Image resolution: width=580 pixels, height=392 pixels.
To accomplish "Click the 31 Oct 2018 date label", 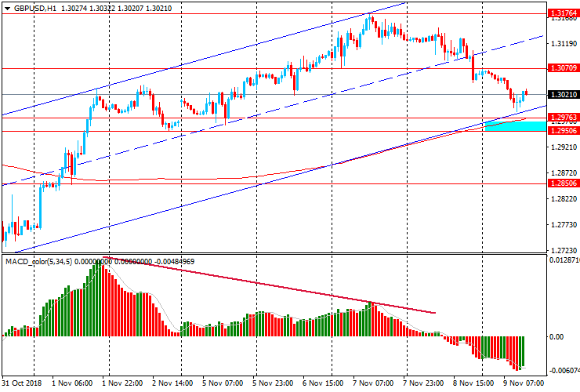I will pyautogui.click(x=22, y=383).
